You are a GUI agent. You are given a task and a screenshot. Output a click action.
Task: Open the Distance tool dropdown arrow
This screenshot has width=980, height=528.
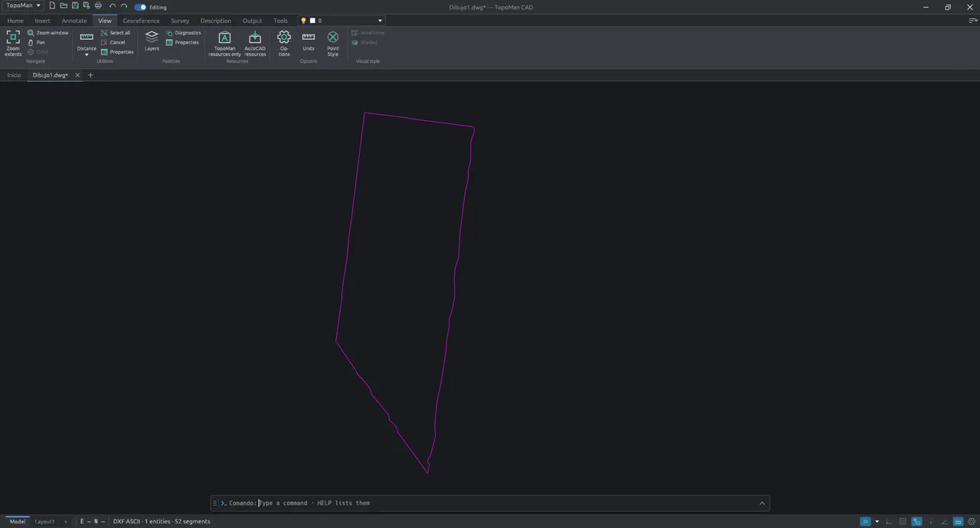87,54
